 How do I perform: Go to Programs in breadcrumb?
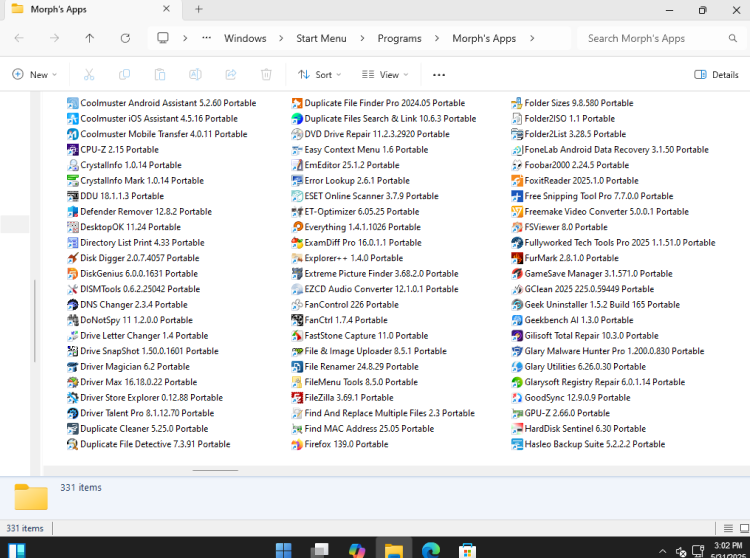399,38
